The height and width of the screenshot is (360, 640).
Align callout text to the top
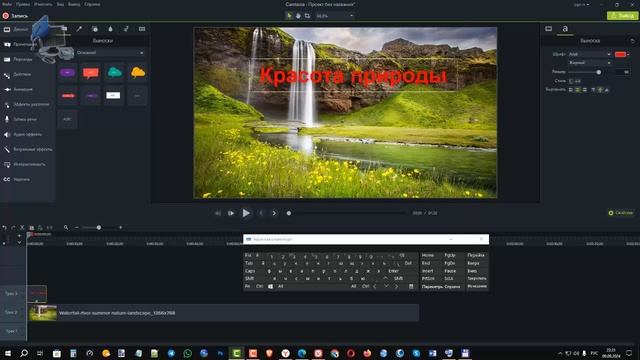coord(593,90)
